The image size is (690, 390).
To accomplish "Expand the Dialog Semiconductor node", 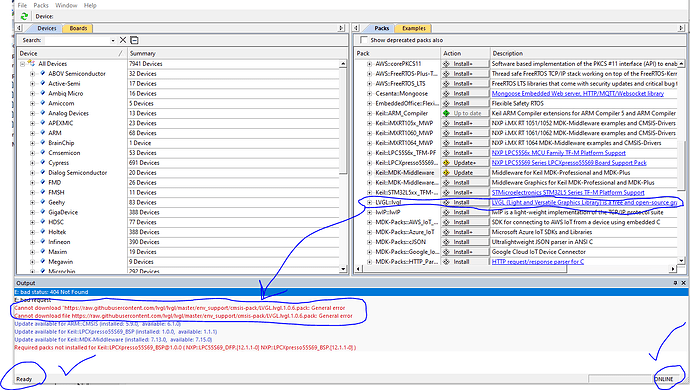I will 33,173.
